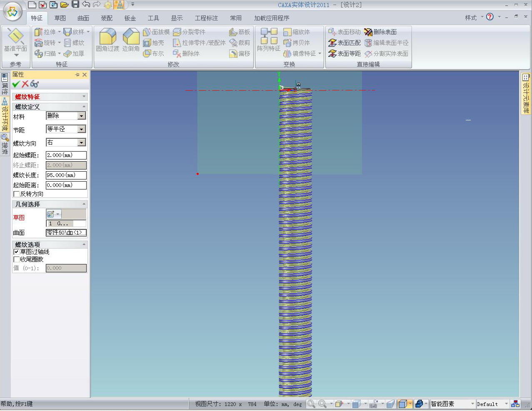
Task: Click the preview glasses icon
Action: coord(35,84)
